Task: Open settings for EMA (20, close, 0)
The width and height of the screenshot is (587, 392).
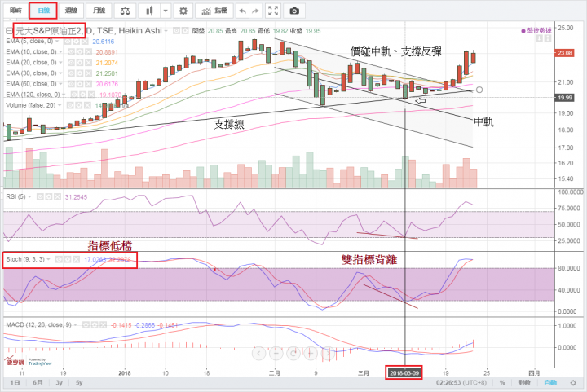Action: click(80, 63)
